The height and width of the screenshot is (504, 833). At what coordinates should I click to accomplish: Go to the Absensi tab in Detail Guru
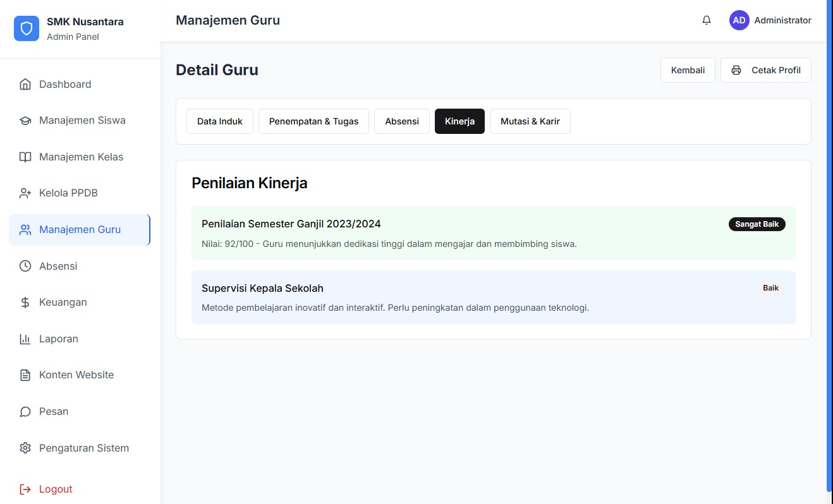(402, 121)
